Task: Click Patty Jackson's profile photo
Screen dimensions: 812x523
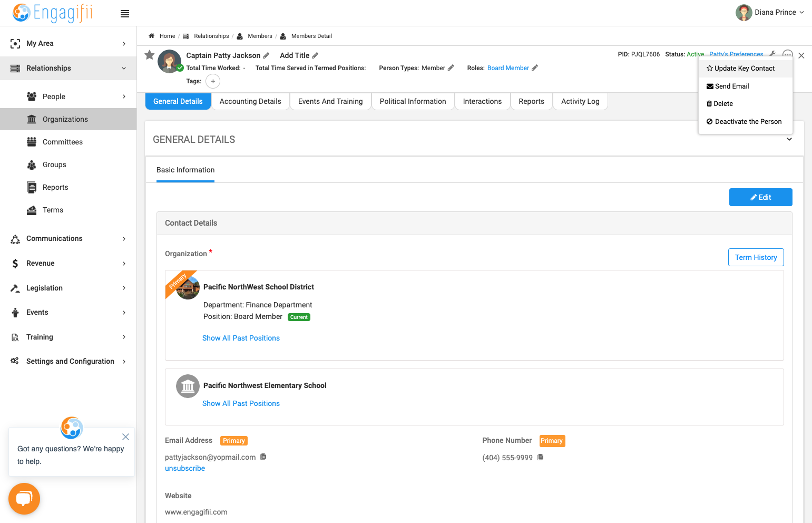Action: click(169, 61)
